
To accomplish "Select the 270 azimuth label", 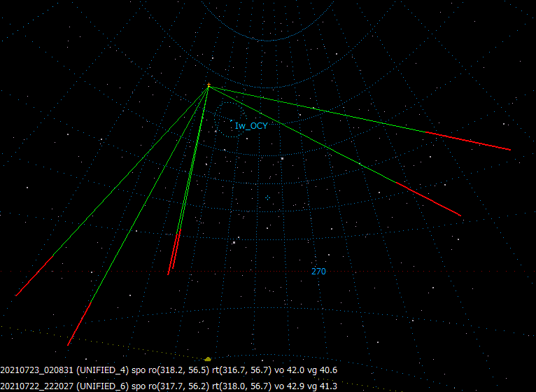I will [x=318, y=272].
